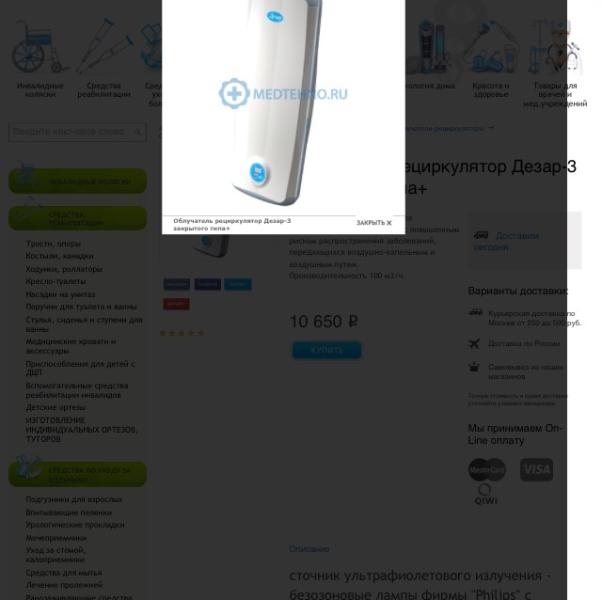Image resolution: width=602 pixels, height=600 pixels.
Task: Expand Средства по уходу за больными menu
Action: point(78,474)
